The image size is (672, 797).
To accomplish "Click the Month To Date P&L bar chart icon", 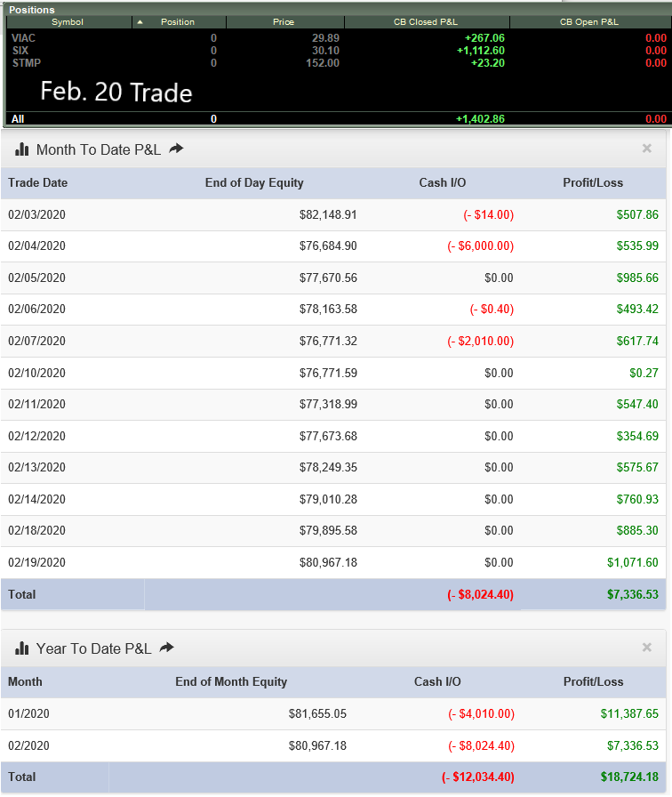I will tap(22, 149).
